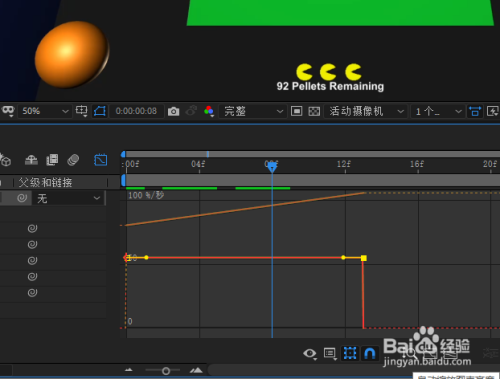The image size is (500, 379).
Task: Select the yellow square keyframe
Action: point(364,258)
